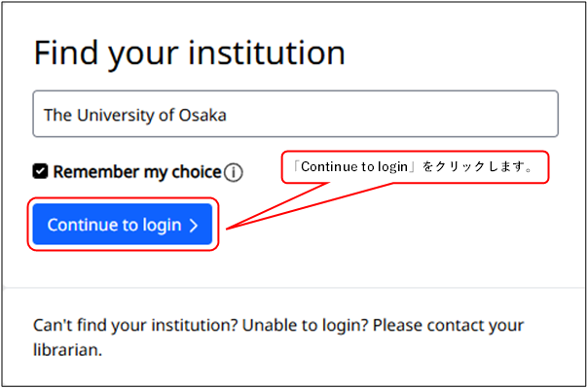Focus the institution search input field
588x389 pixels.
point(295,115)
